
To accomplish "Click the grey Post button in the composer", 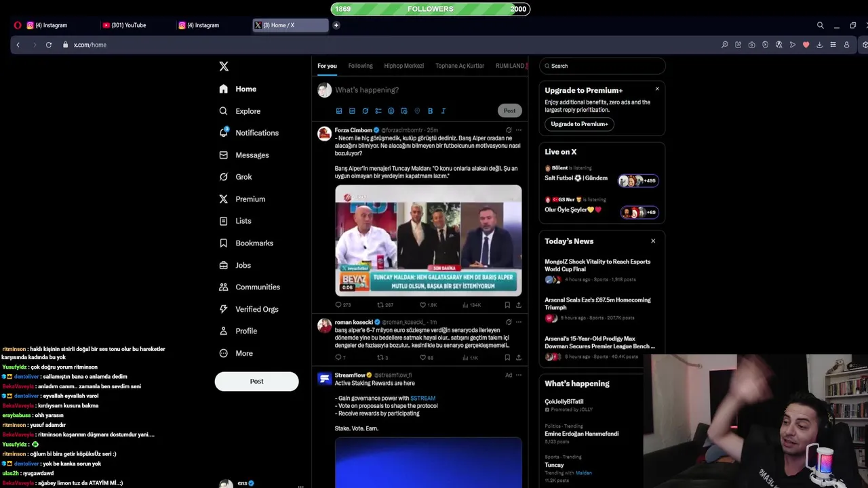I will tap(509, 110).
